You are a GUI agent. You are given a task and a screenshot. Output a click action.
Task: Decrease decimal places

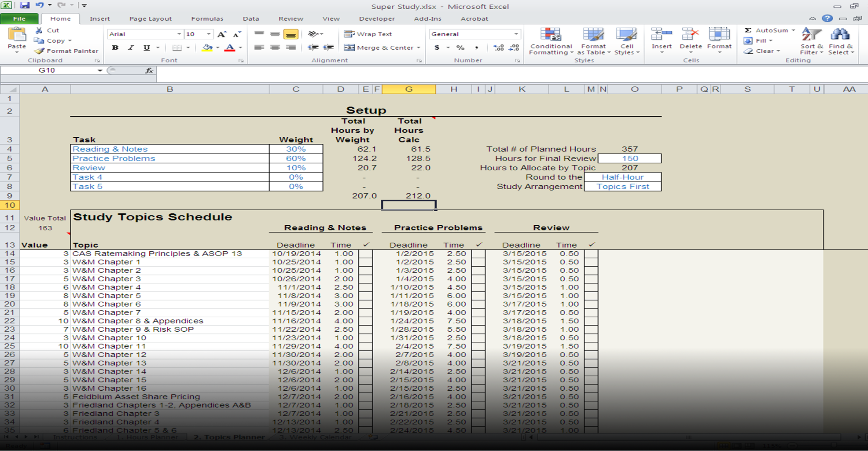pos(514,48)
